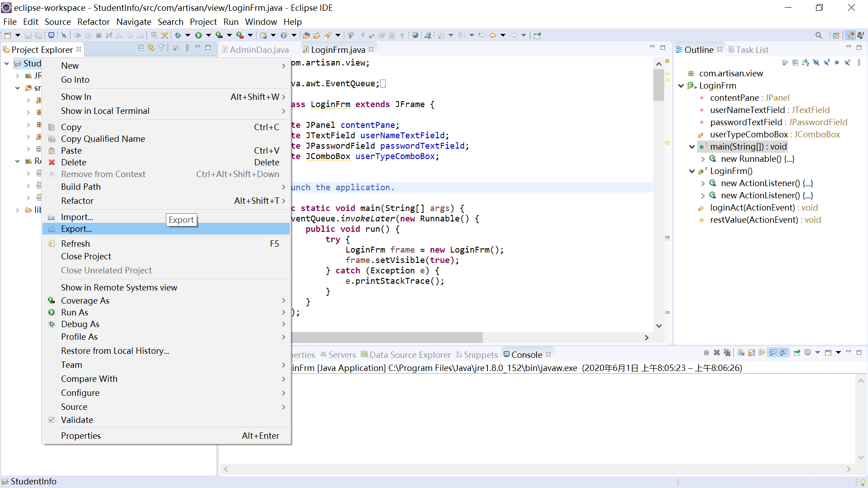The image size is (868, 488).
Task: Click the Export menu item
Action: [75, 229]
